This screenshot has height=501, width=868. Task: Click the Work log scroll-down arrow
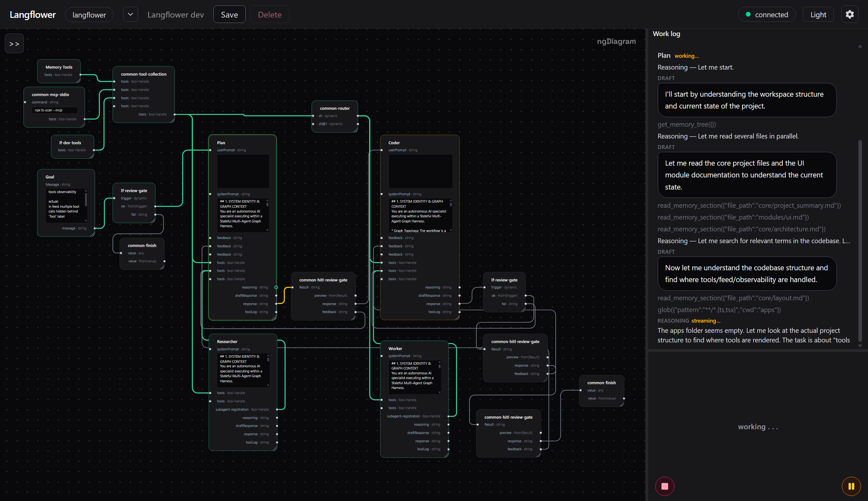point(860,346)
